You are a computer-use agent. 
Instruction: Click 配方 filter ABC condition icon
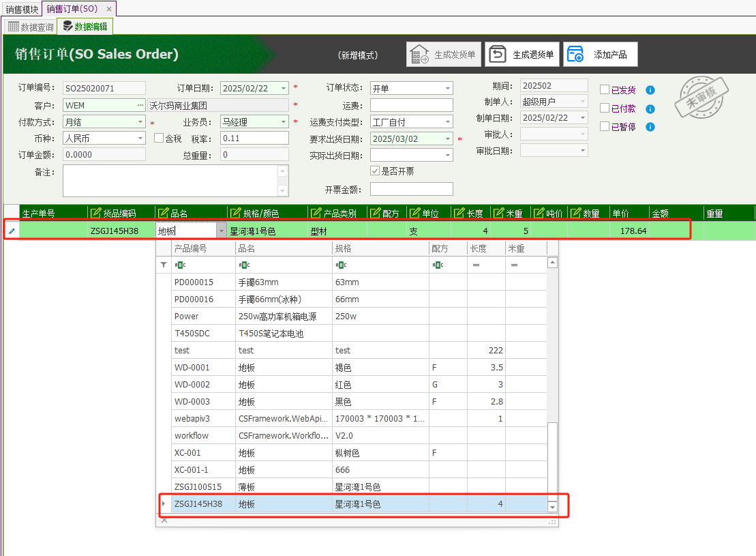point(438,265)
